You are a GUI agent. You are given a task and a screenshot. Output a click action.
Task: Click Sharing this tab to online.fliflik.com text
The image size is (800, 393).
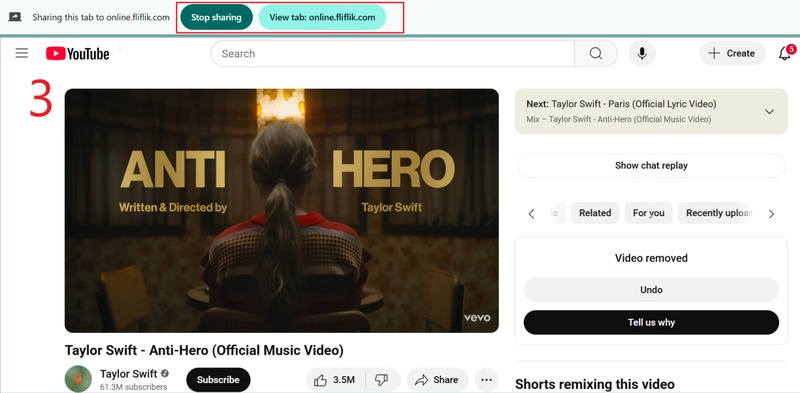click(x=101, y=17)
